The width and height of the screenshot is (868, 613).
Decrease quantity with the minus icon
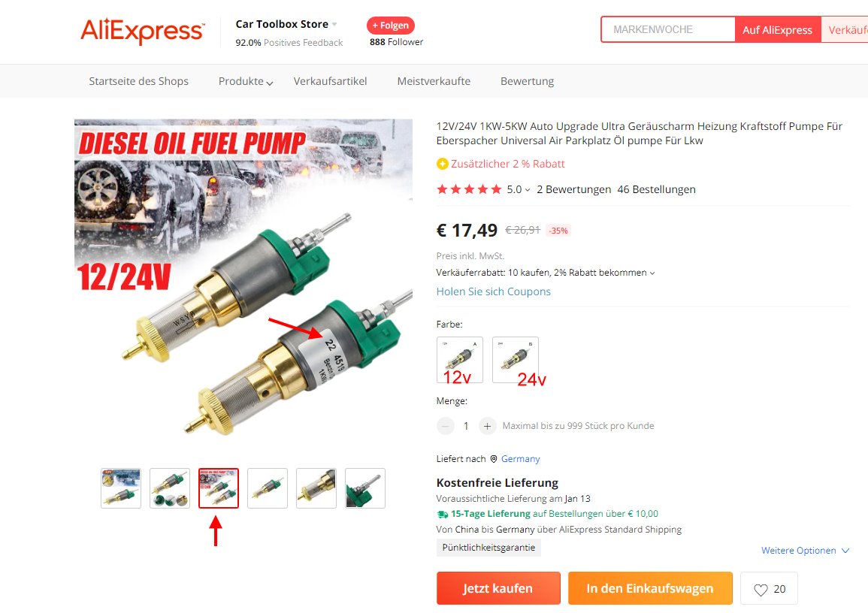click(x=445, y=426)
